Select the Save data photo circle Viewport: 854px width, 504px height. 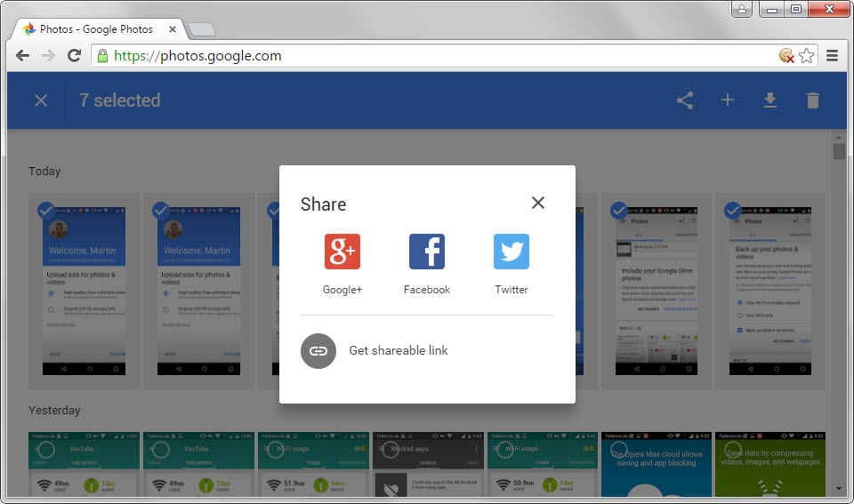click(733, 450)
